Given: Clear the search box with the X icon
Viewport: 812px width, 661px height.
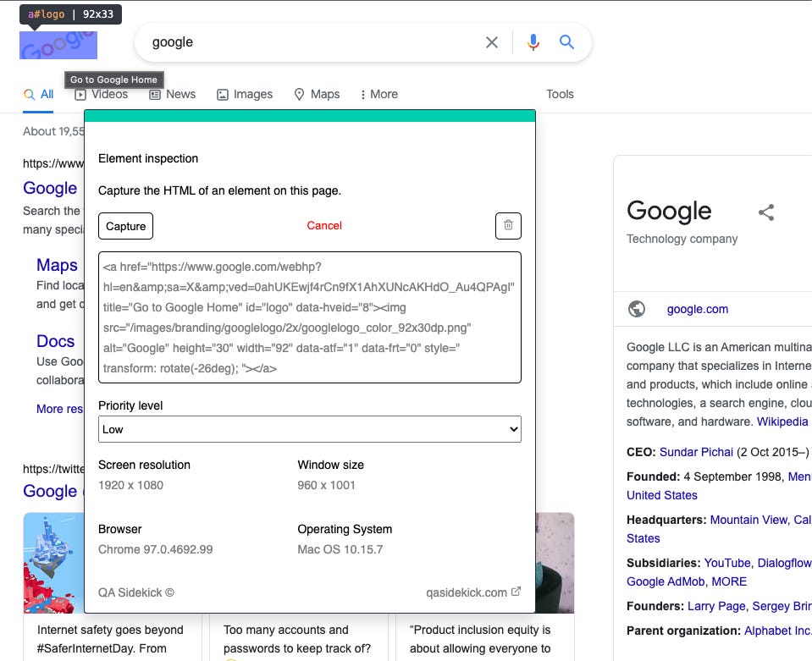Looking at the screenshot, I should click(x=492, y=42).
